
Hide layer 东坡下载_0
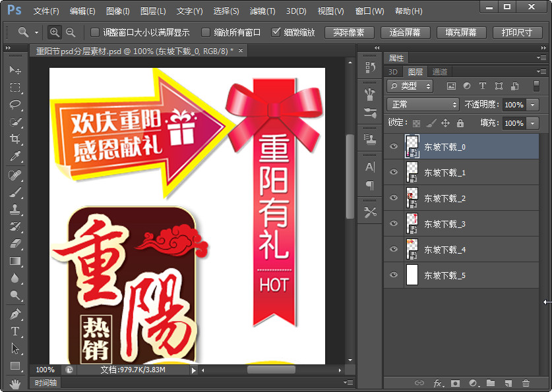tap(394, 146)
